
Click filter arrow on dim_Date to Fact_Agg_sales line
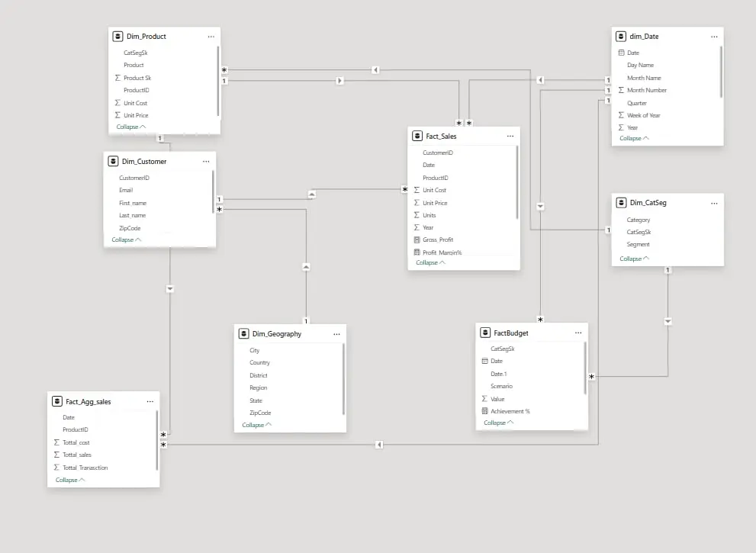coord(379,445)
